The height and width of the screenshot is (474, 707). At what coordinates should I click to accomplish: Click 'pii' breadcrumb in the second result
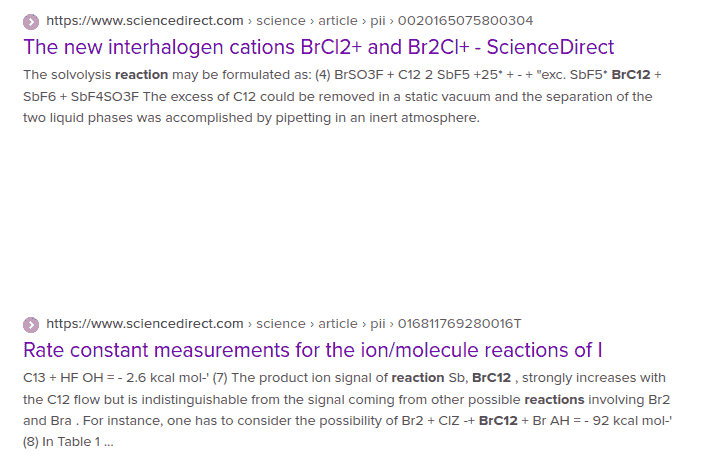(378, 324)
